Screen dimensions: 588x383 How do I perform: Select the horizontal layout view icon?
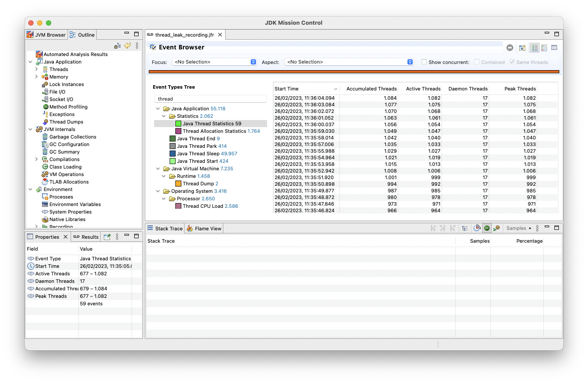(545, 47)
